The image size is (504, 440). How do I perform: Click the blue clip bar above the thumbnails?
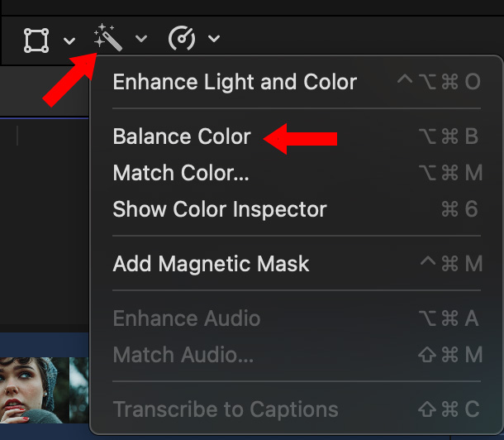pyautogui.click(x=45, y=343)
